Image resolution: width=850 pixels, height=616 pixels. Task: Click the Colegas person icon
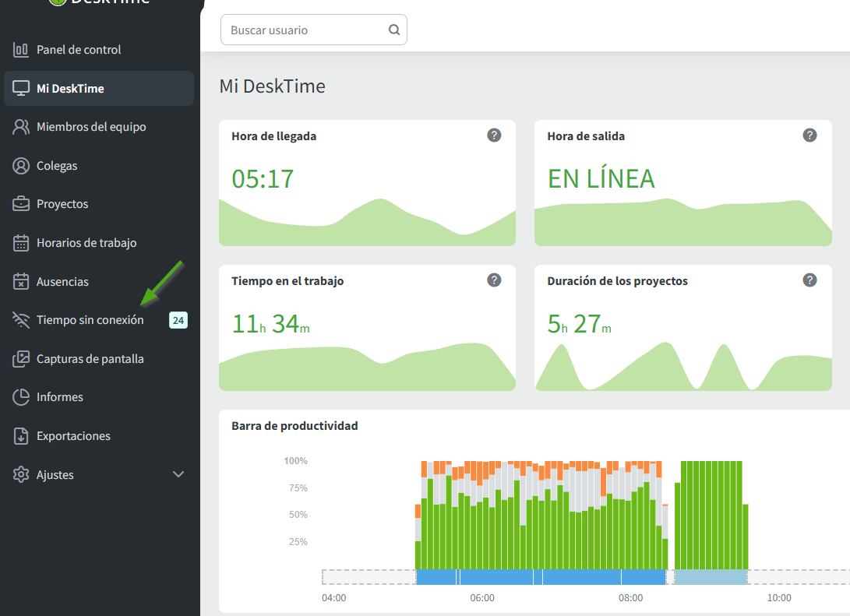click(21, 166)
